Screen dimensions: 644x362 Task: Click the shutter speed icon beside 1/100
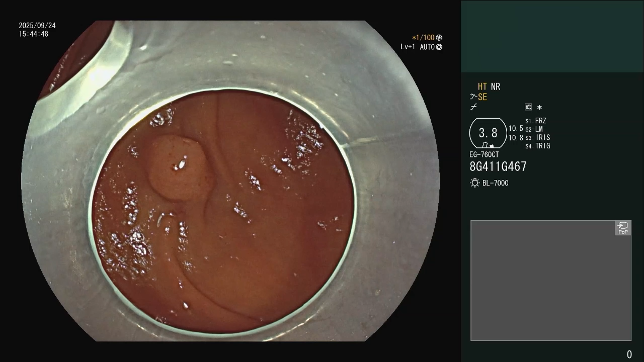pos(439,38)
